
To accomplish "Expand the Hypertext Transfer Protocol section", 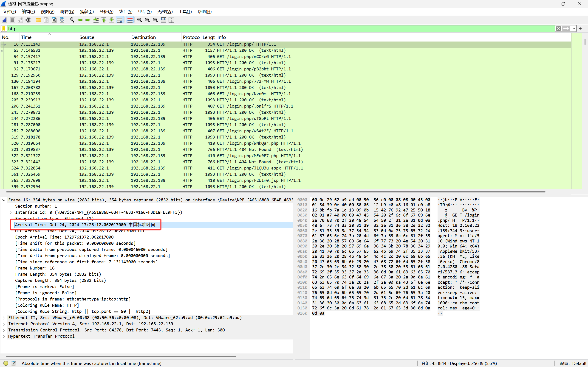I will (x=4, y=336).
